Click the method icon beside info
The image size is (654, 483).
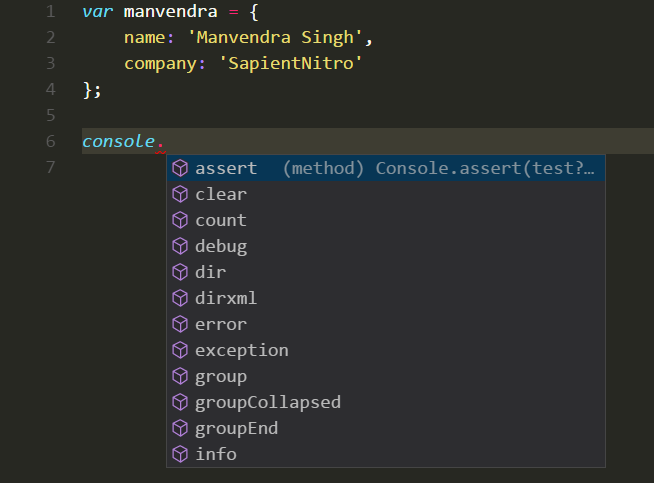(x=180, y=454)
